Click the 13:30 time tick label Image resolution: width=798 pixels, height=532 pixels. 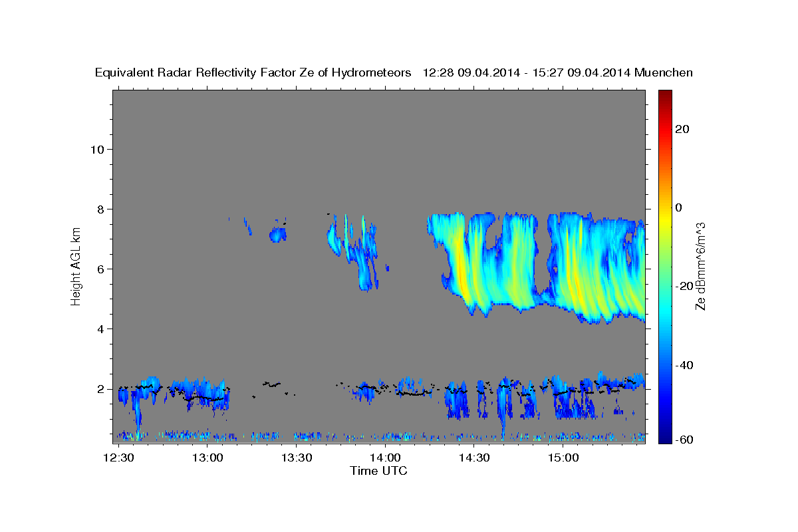tap(297, 458)
